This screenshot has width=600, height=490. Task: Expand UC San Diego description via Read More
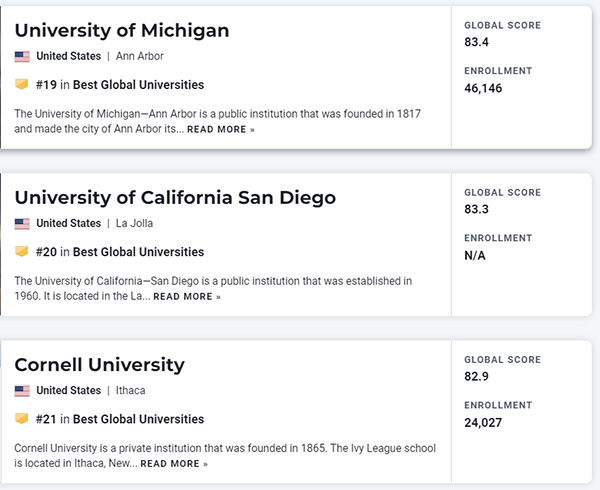187,297
